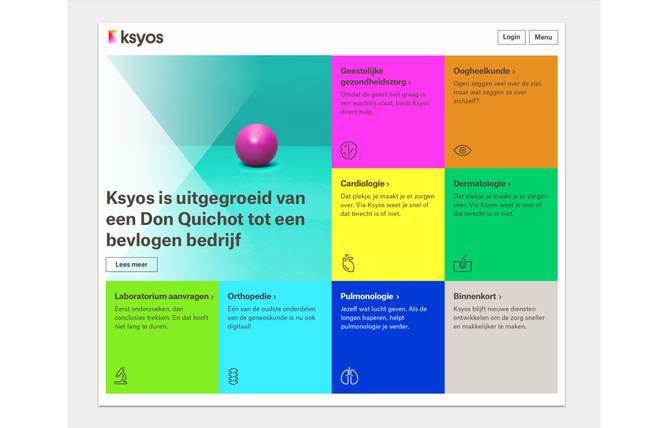The width and height of the screenshot is (668, 428).
Task: Open the Menu button
Action: click(x=543, y=37)
